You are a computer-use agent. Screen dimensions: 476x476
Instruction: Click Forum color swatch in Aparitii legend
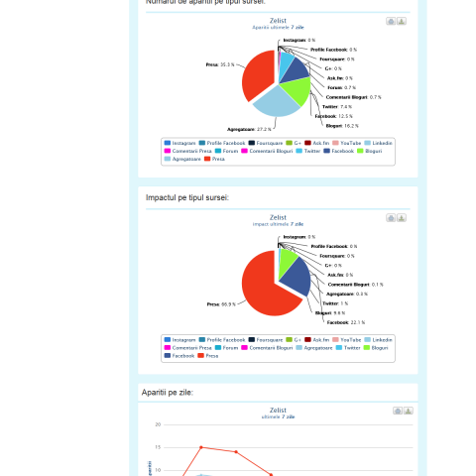[218, 151]
